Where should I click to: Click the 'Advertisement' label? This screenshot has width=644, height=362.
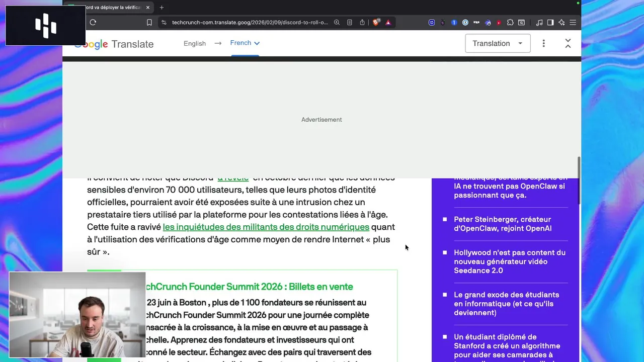point(321,120)
